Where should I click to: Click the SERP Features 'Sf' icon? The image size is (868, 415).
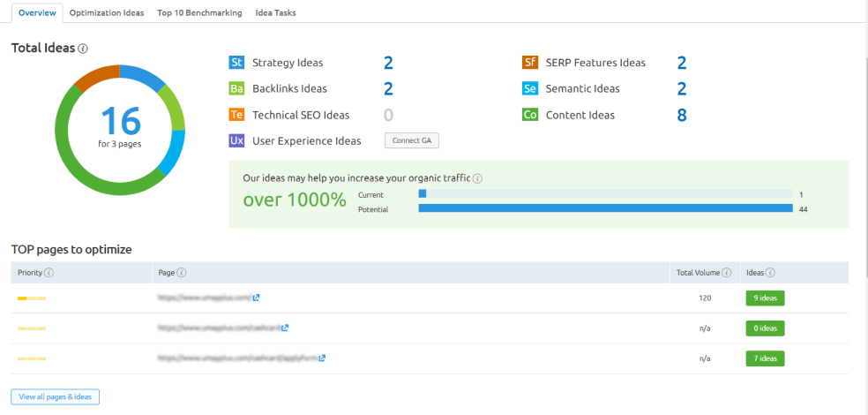529,63
